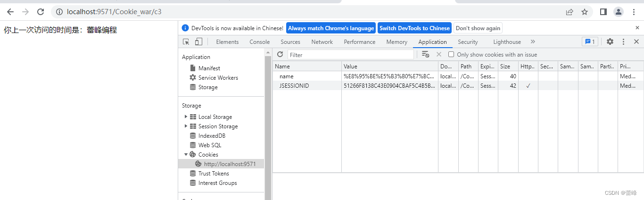
Task: Click the name cookie value %E8%95%BE
Action: click(x=389, y=76)
